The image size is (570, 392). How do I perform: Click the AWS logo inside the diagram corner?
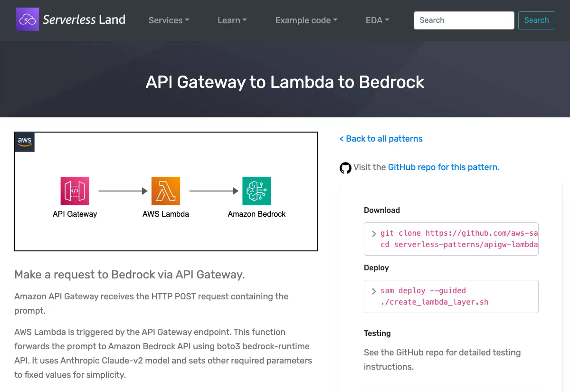coord(24,142)
